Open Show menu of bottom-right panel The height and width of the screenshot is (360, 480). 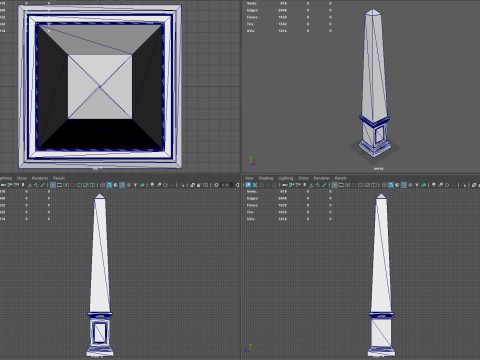point(303,178)
